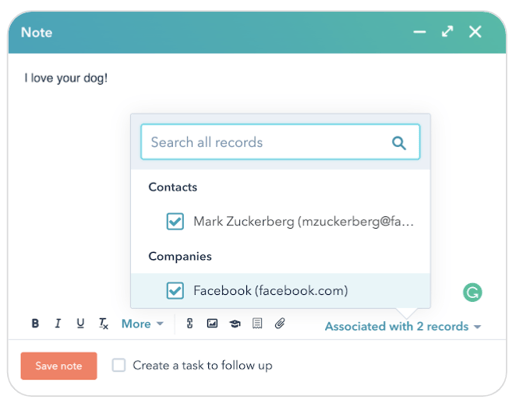The width and height of the screenshot is (516, 403).
Task: Select the Mark Zuckerberg contact label
Action: [x=304, y=221]
